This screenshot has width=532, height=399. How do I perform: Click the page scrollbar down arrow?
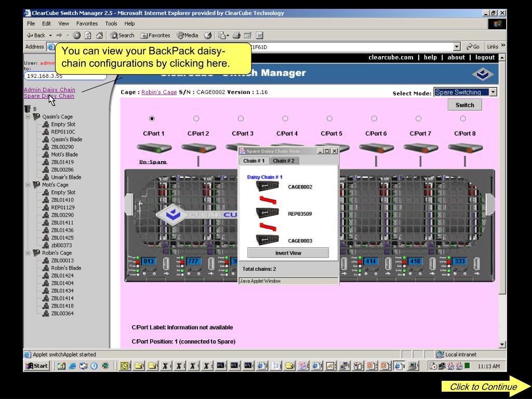[502, 344]
